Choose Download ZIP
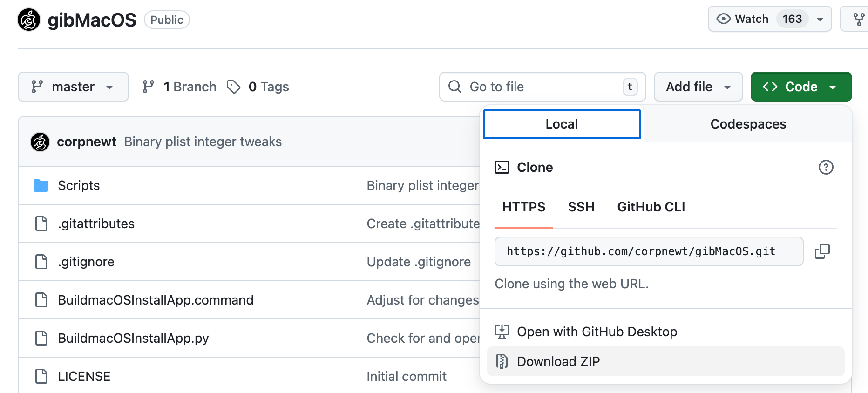 tap(558, 361)
